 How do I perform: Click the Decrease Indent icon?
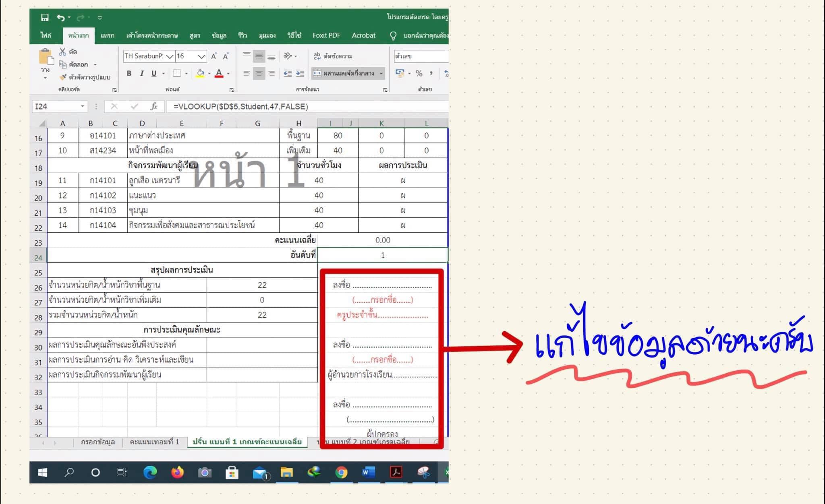287,73
